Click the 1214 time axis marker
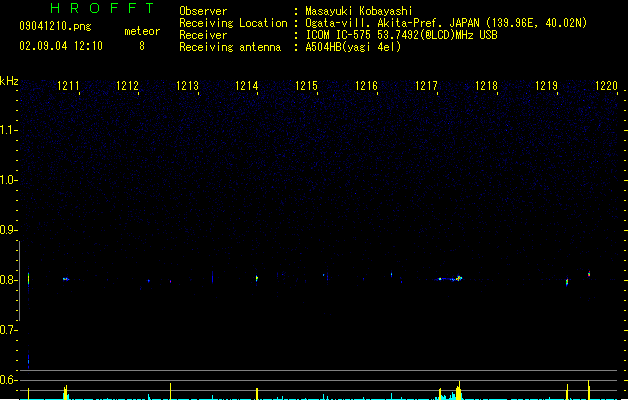629x400 pixels. (246, 86)
